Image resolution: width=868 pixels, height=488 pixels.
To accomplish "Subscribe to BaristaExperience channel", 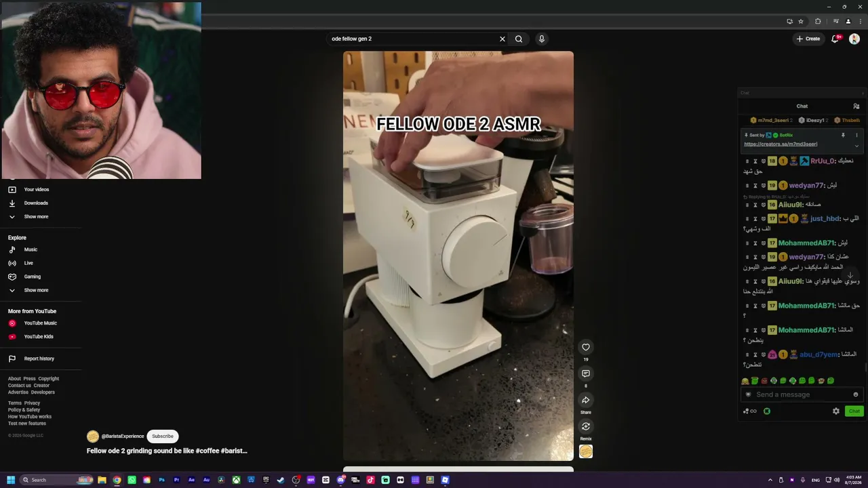I will pyautogui.click(x=163, y=436).
